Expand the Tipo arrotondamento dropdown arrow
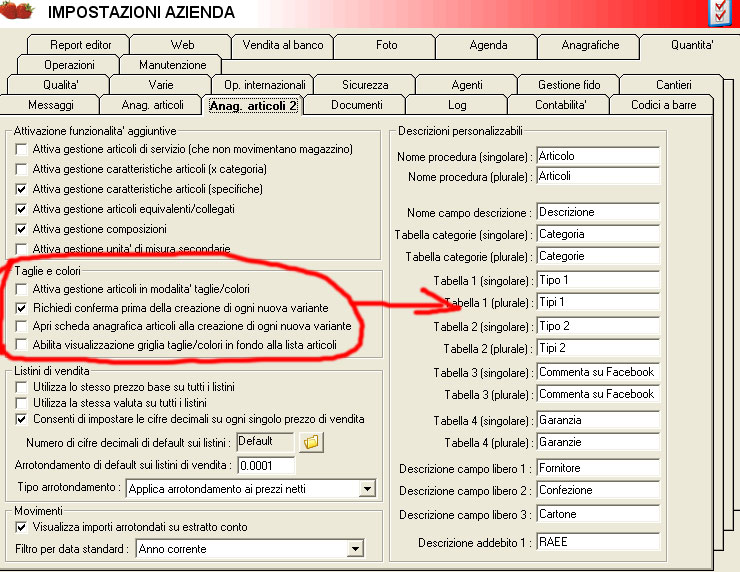The width and height of the screenshot is (740, 572). coord(367,489)
